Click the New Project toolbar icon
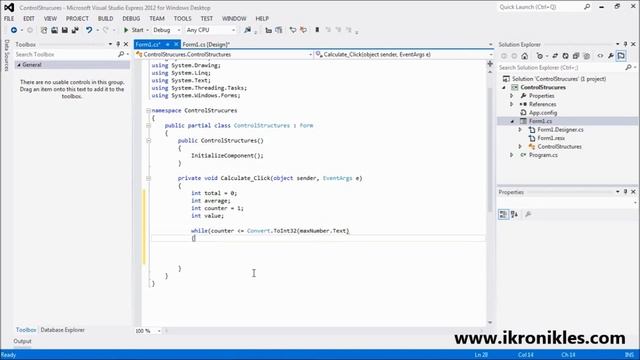The height and width of the screenshot is (360, 640). [44, 30]
